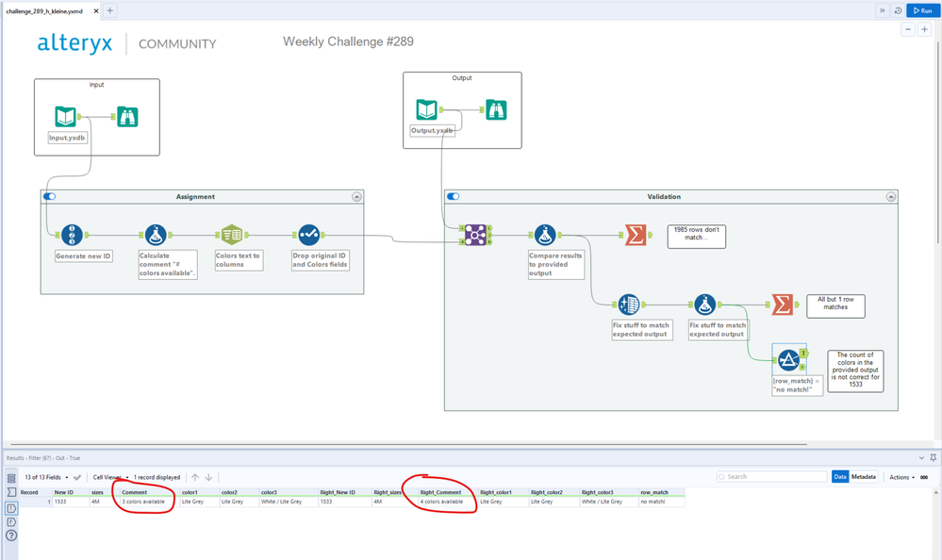This screenshot has height=560, width=942.
Task: Select Summarize tool beside '1985 rows don't match'
Action: [x=635, y=235]
